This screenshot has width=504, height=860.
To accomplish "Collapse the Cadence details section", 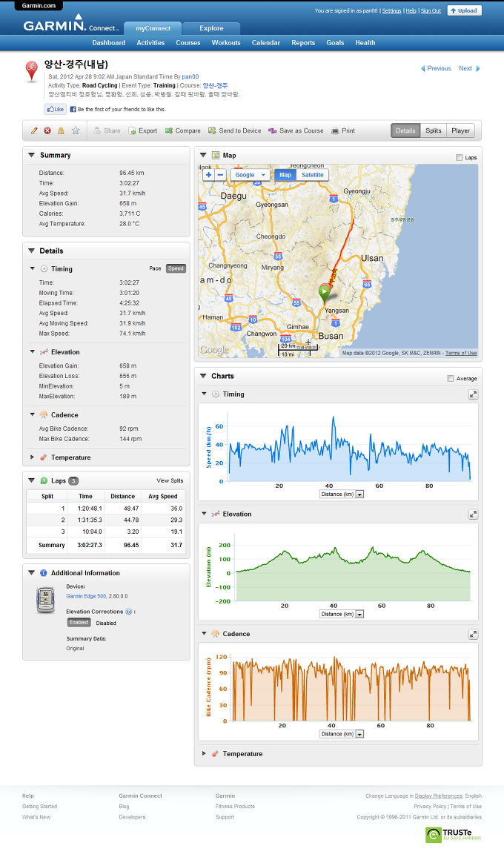I will 33,415.
